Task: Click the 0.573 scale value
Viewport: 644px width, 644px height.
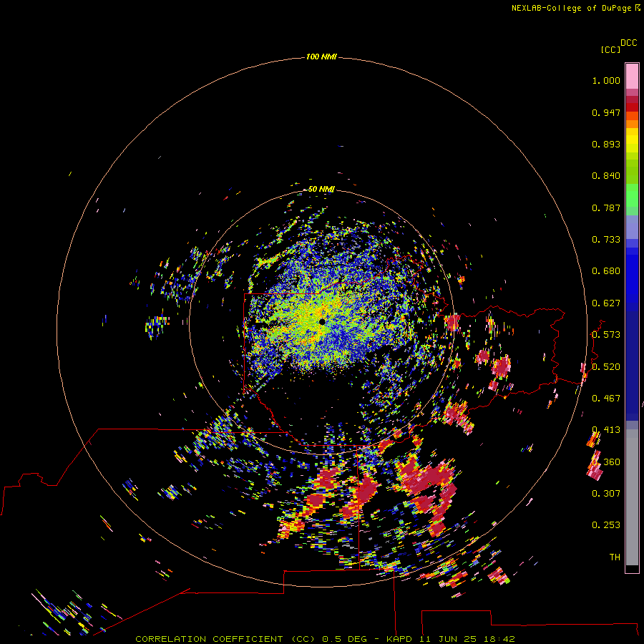Action: 606,335
